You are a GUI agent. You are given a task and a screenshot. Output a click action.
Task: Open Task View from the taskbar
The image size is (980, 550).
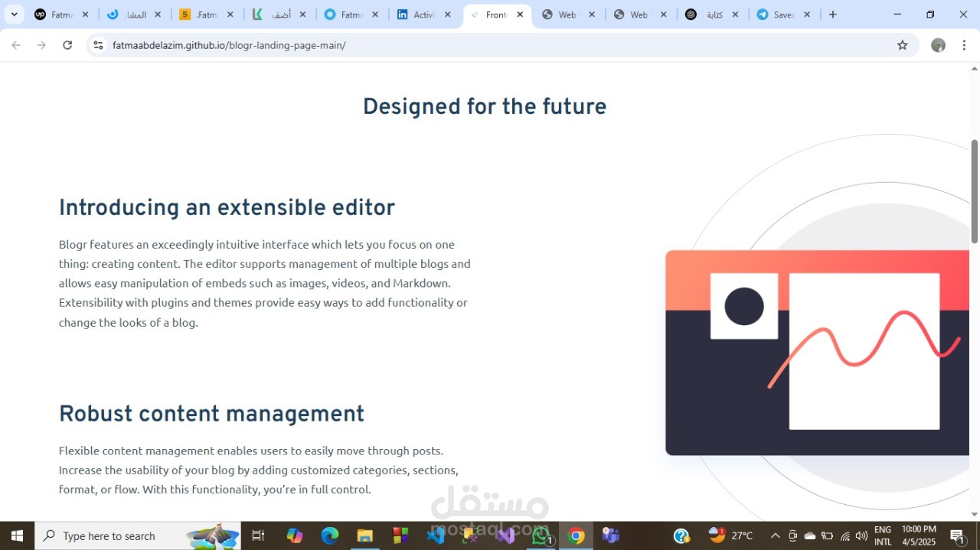[x=258, y=535]
